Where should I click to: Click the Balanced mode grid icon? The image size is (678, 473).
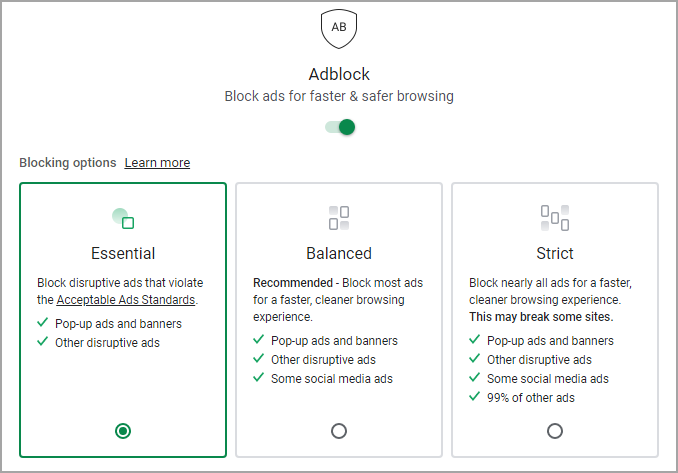point(339,218)
